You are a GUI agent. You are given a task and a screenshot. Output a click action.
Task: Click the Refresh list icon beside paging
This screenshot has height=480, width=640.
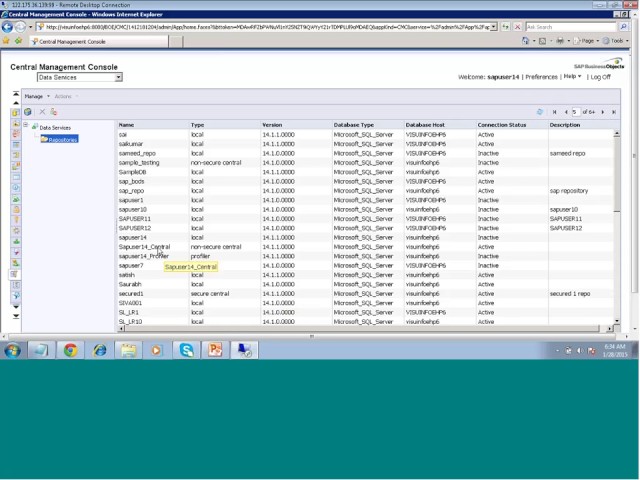pos(540,112)
